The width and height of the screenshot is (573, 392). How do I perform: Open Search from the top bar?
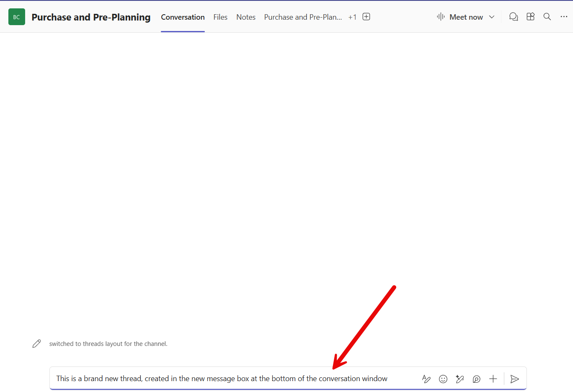click(x=547, y=17)
